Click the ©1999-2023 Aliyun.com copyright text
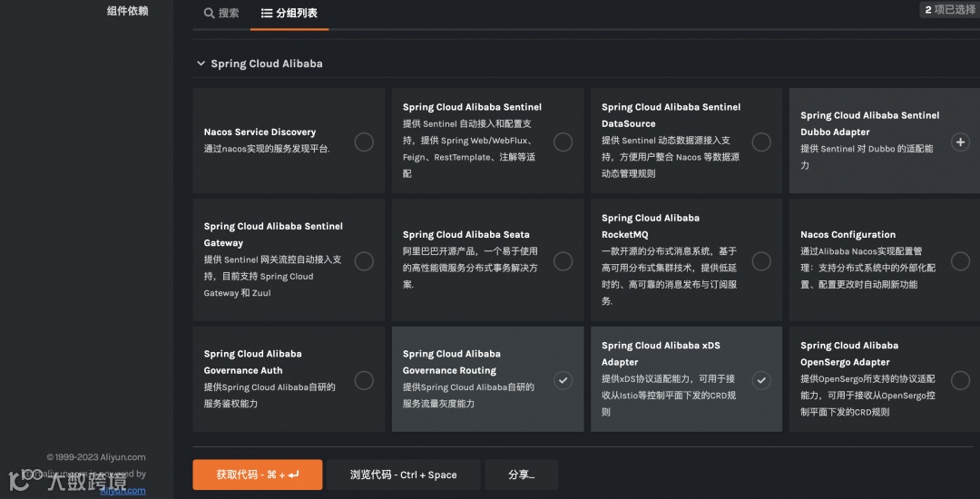The image size is (980, 499). 96,457
